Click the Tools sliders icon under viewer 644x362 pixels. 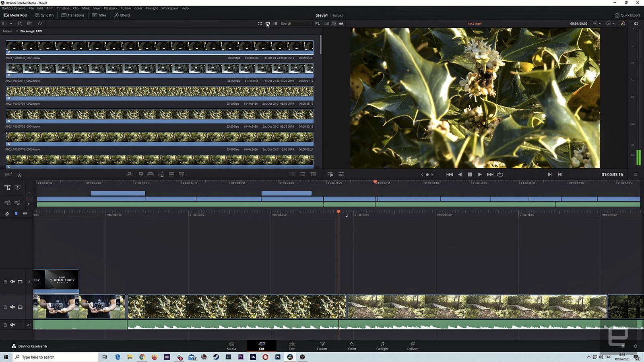point(341,174)
